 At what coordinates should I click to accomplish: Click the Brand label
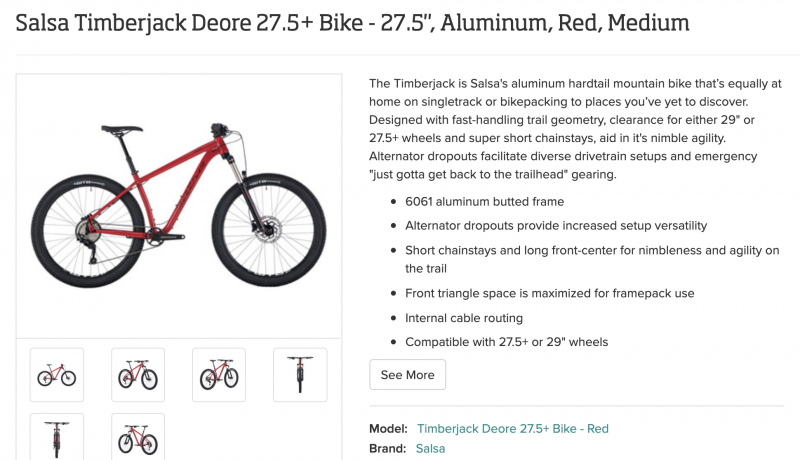(388, 449)
